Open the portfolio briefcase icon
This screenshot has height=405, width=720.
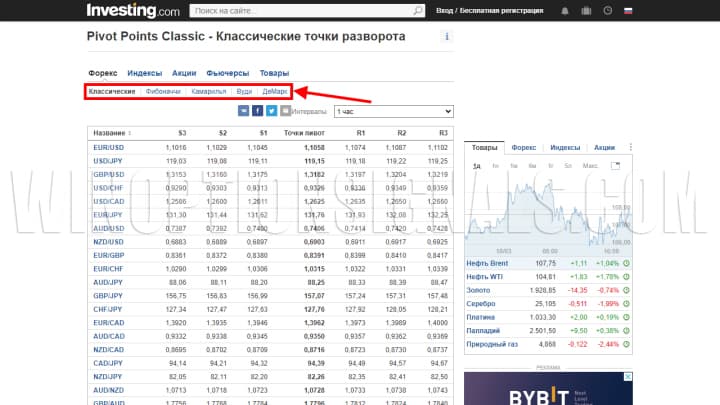[586, 11]
